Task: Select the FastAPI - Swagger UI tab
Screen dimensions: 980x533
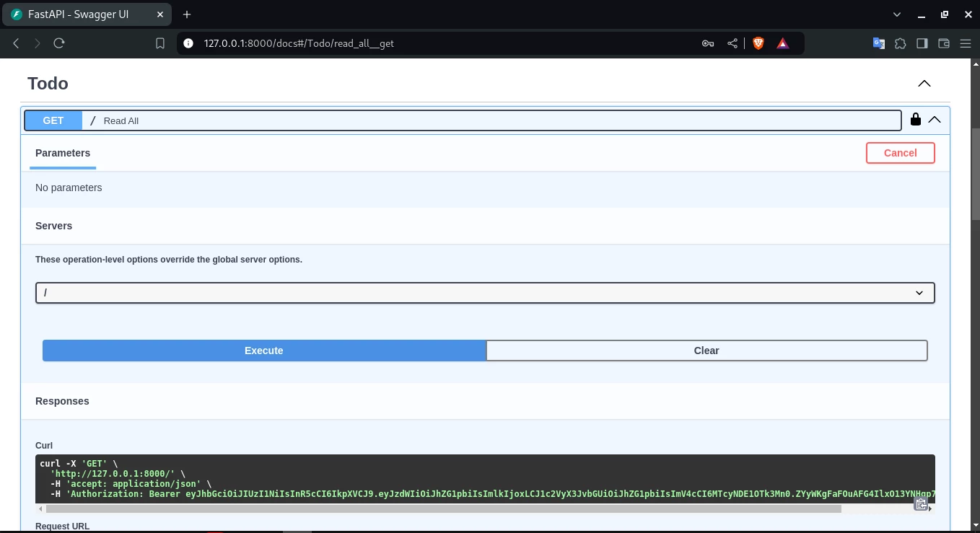Action: click(87, 14)
